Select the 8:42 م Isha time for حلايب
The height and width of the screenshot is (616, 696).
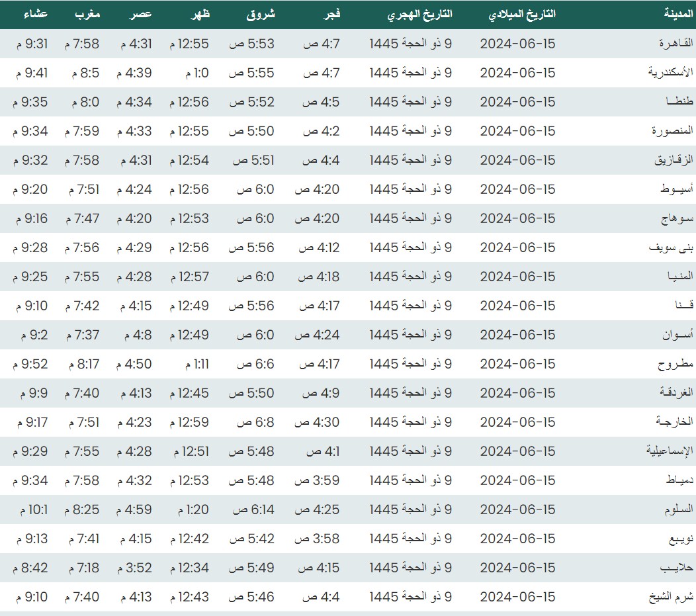(x=30, y=568)
